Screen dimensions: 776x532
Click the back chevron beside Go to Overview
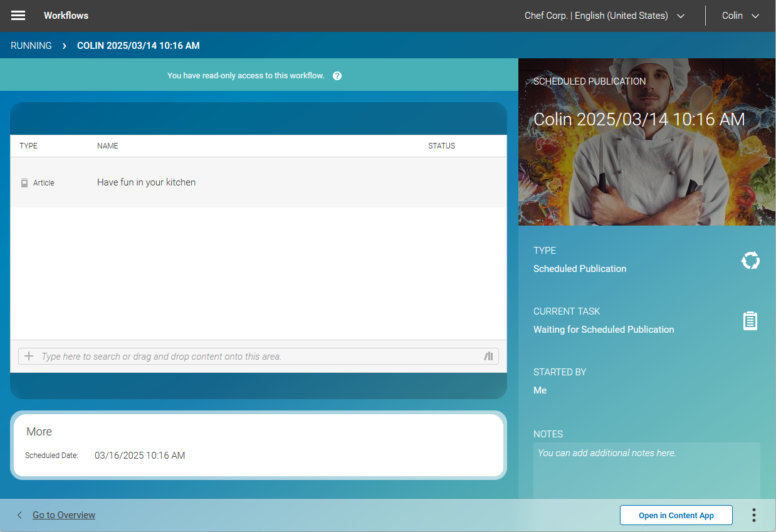click(x=19, y=514)
